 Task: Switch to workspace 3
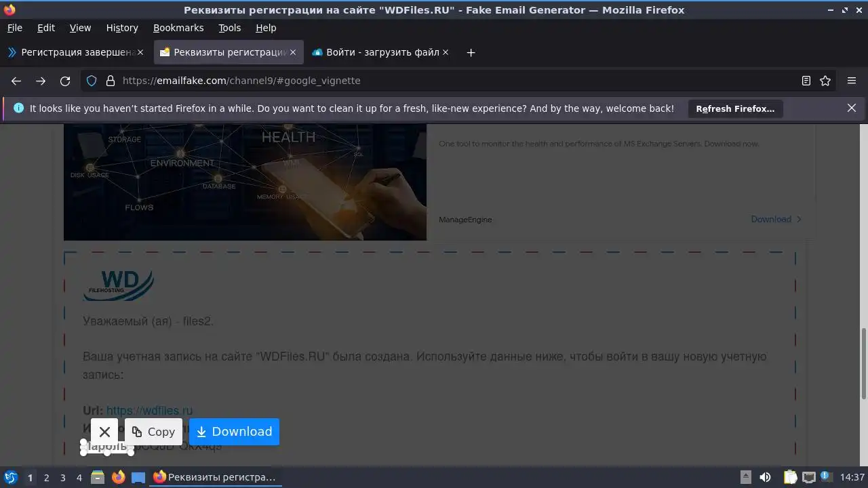(62, 478)
